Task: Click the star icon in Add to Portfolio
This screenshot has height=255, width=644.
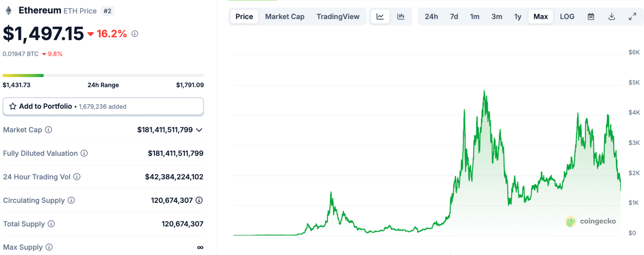Action: pyautogui.click(x=13, y=106)
